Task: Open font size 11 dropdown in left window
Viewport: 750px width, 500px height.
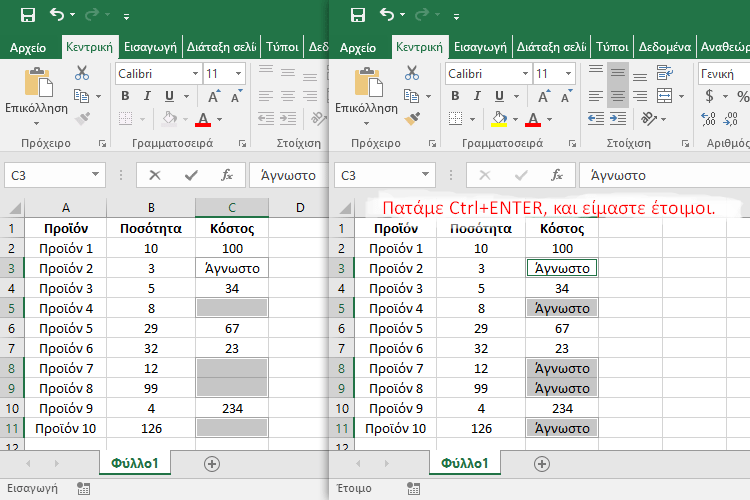Action: tap(238, 74)
